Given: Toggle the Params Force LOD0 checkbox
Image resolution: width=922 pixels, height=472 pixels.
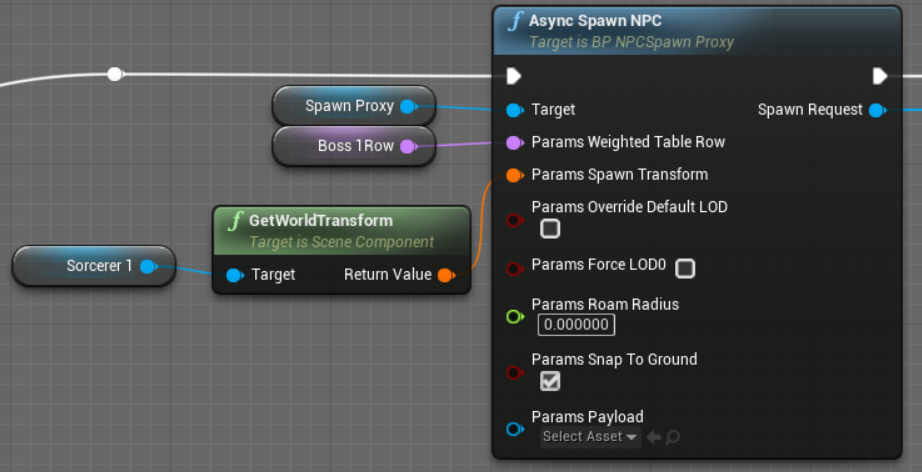Looking at the screenshot, I should tap(685, 268).
